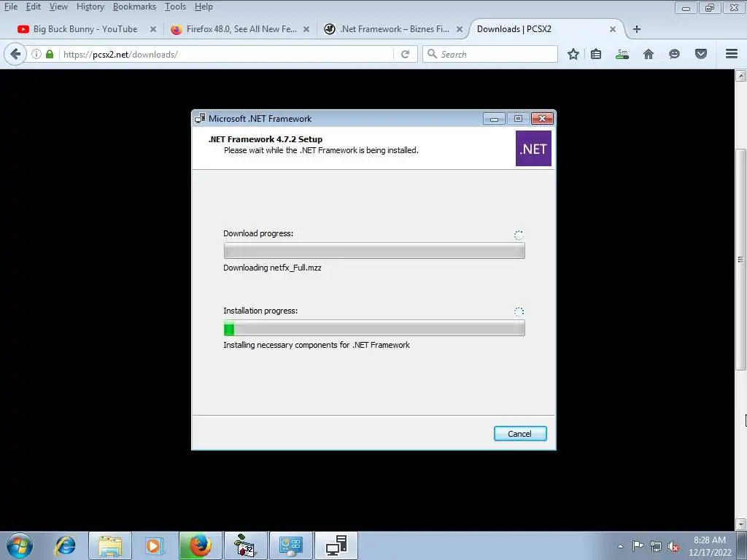Open the 32 installer taskbar item

click(245, 545)
